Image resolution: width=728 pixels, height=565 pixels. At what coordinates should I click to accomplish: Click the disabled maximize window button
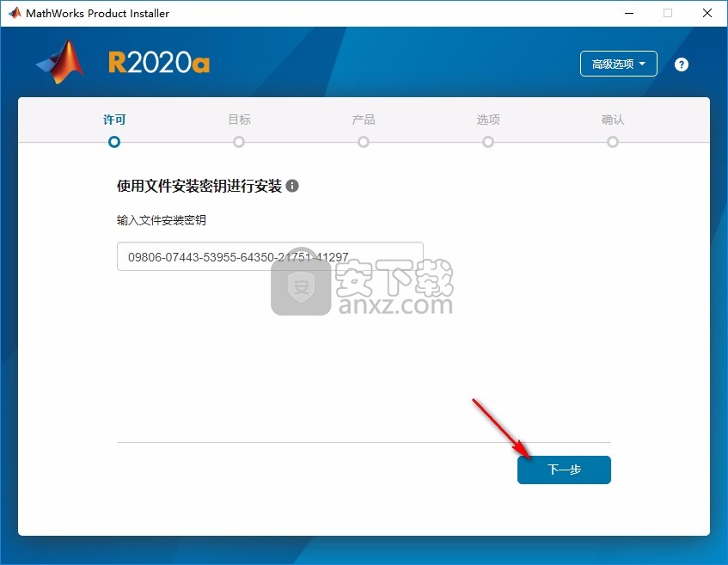pyautogui.click(x=668, y=13)
